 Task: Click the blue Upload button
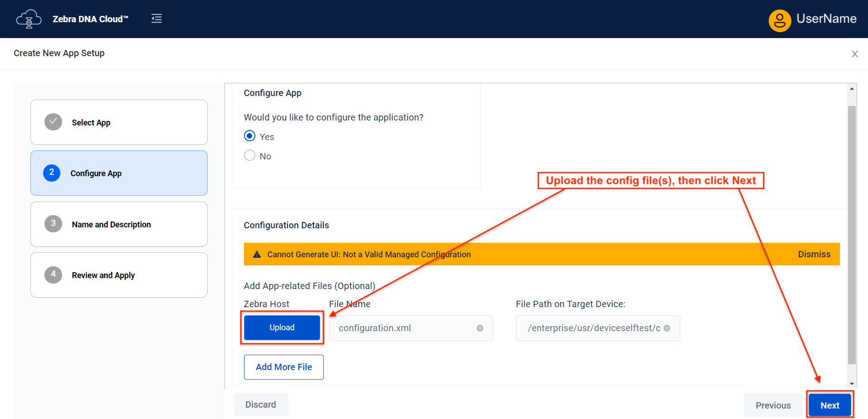pyautogui.click(x=282, y=327)
